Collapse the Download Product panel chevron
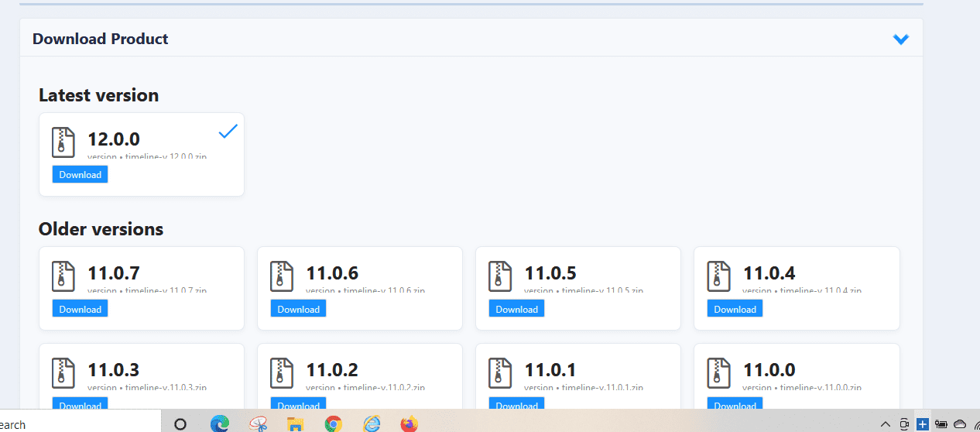980x432 pixels. tap(900, 39)
